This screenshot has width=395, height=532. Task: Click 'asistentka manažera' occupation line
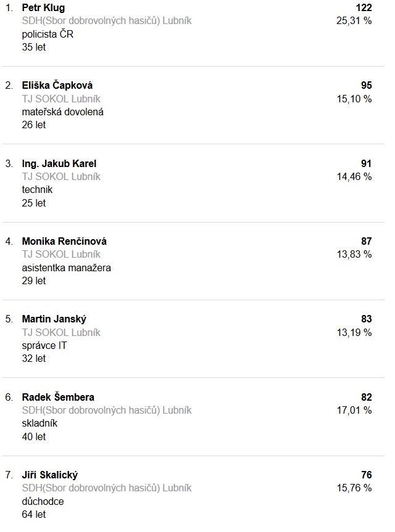(67, 268)
